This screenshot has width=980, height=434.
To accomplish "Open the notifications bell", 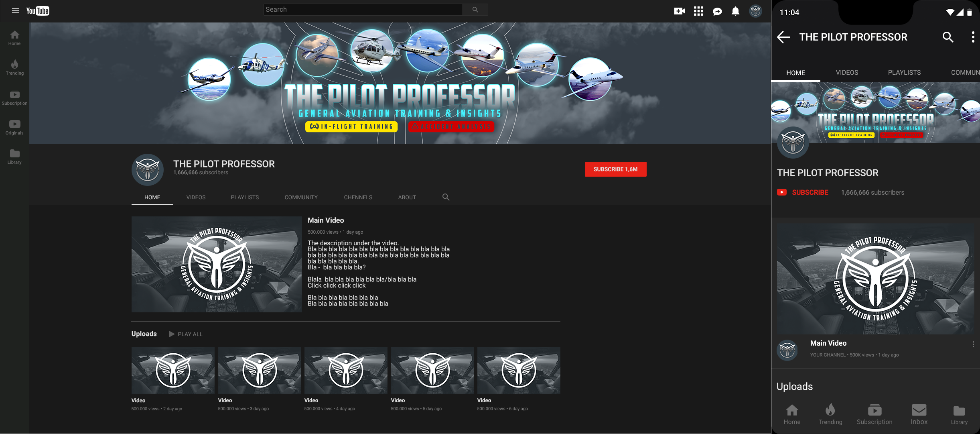I will (x=735, y=11).
